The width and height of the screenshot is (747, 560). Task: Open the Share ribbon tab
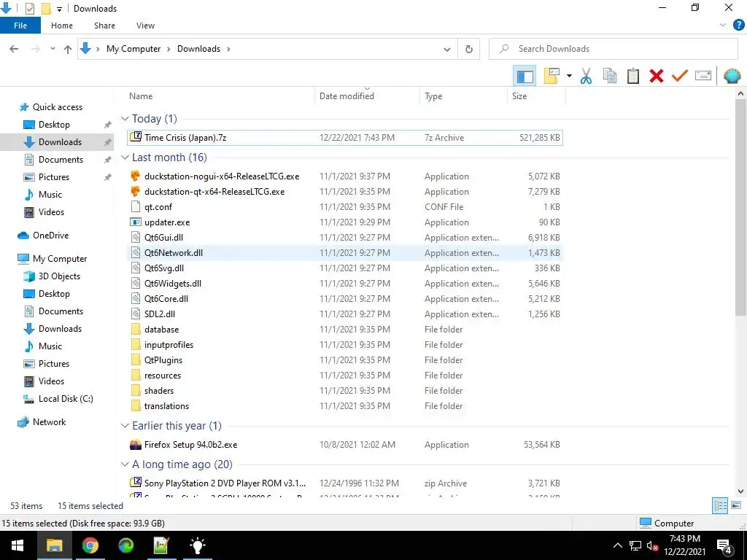[104, 26]
